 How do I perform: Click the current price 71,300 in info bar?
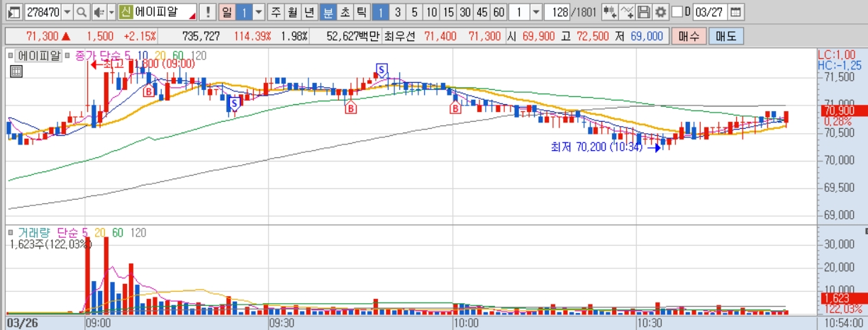click(43, 36)
